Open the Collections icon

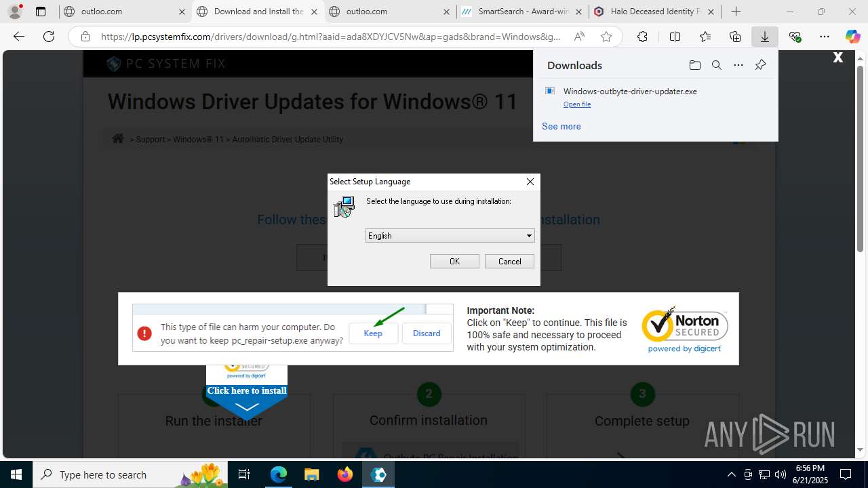[x=735, y=37]
